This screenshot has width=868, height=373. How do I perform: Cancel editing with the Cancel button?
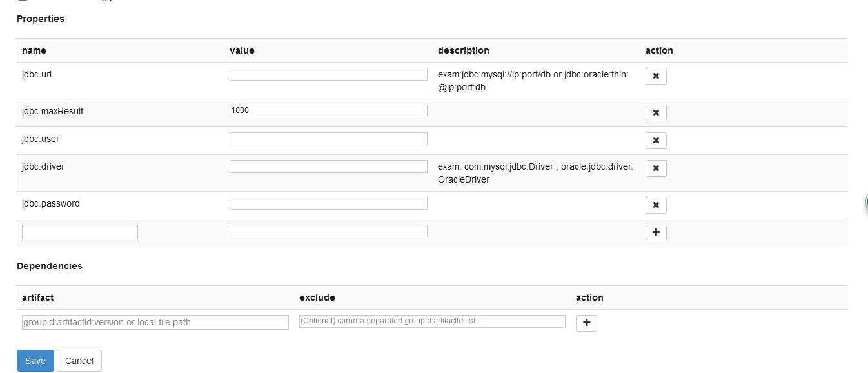[x=79, y=361]
